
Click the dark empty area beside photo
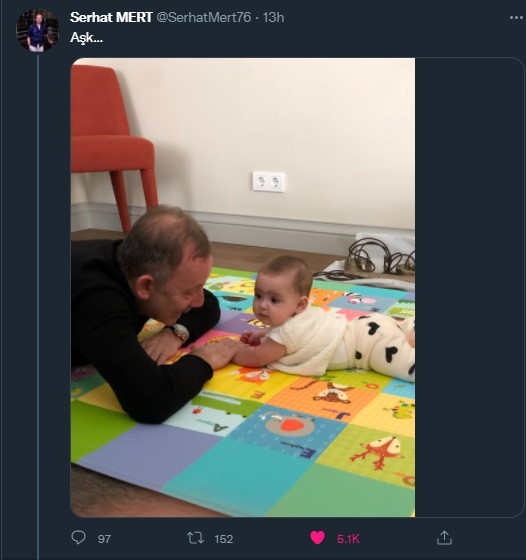point(469,287)
